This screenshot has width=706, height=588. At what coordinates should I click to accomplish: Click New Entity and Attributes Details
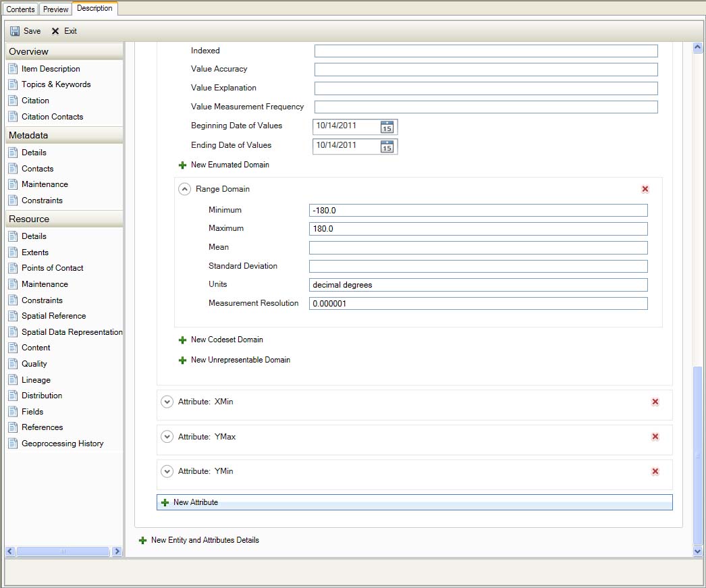205,540
